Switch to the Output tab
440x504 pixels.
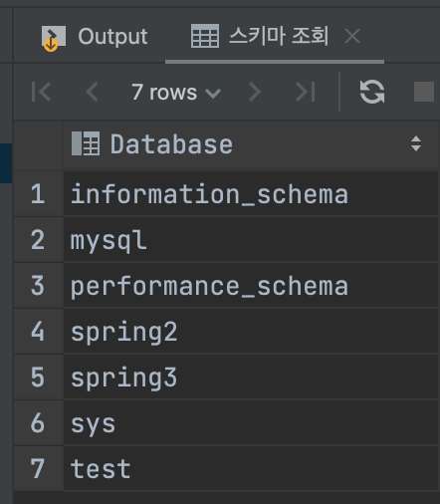tap(95, 36)
